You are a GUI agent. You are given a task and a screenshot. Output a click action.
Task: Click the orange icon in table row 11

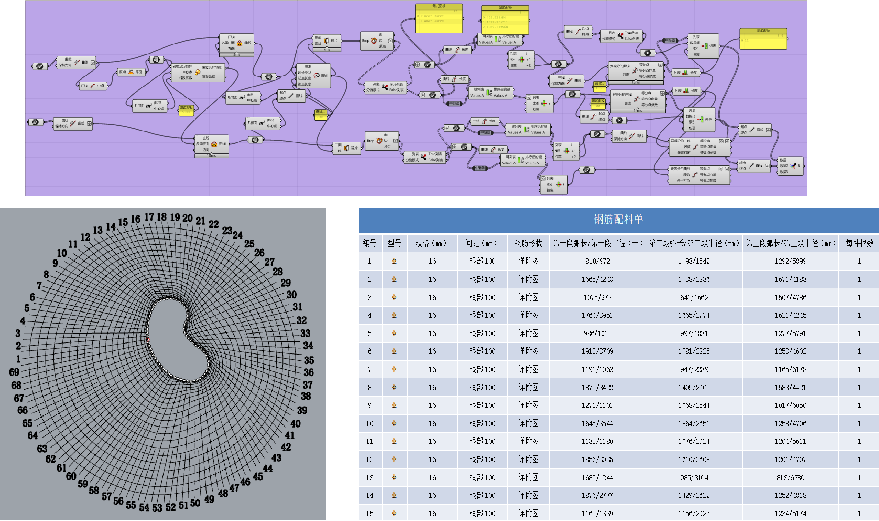(x=394, y=441)
